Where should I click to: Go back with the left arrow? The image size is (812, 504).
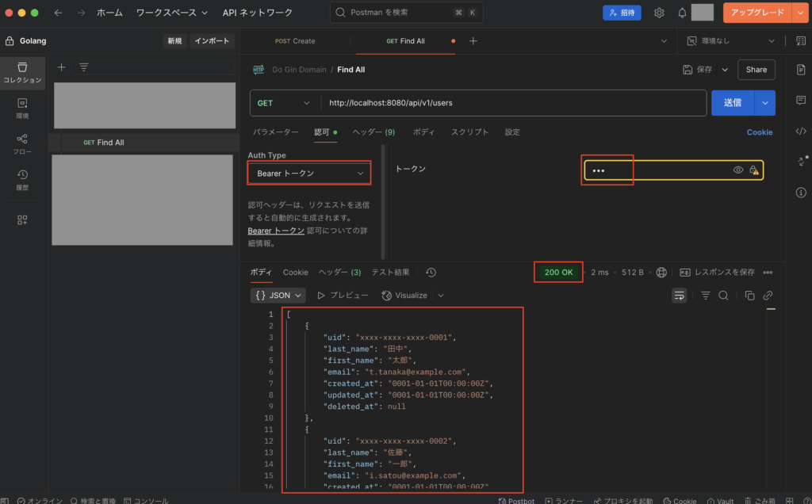tap(58, 13)
